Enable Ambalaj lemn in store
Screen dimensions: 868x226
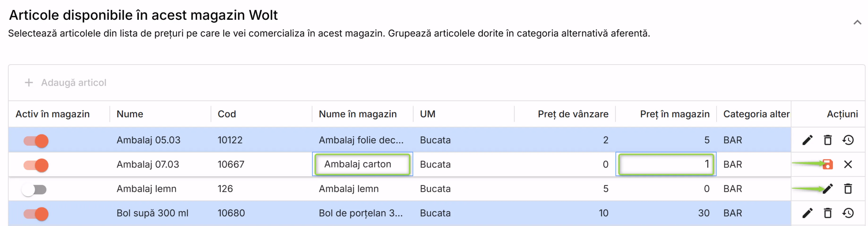pos(34,190)
